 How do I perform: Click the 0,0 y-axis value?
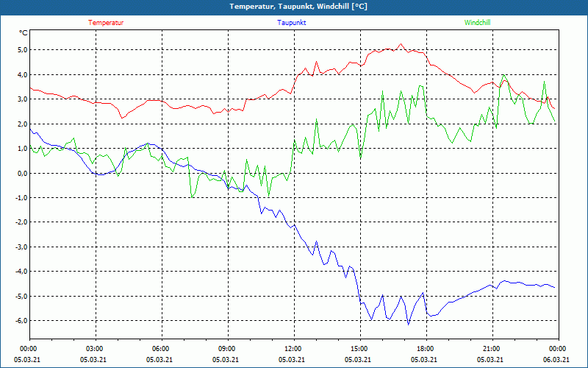tap(22, 173)
